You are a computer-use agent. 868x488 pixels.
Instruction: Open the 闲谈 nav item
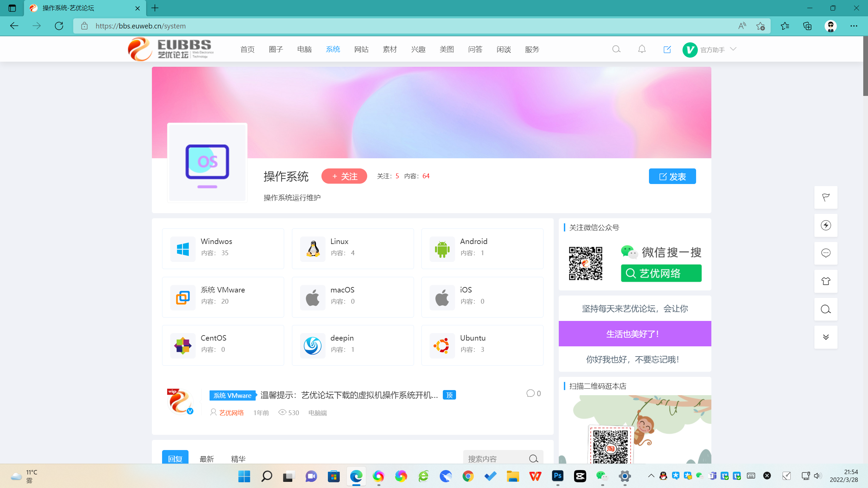[504, 49]
